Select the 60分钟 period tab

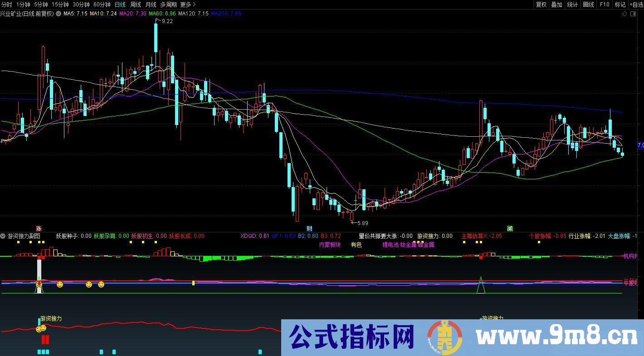point(102,5)
